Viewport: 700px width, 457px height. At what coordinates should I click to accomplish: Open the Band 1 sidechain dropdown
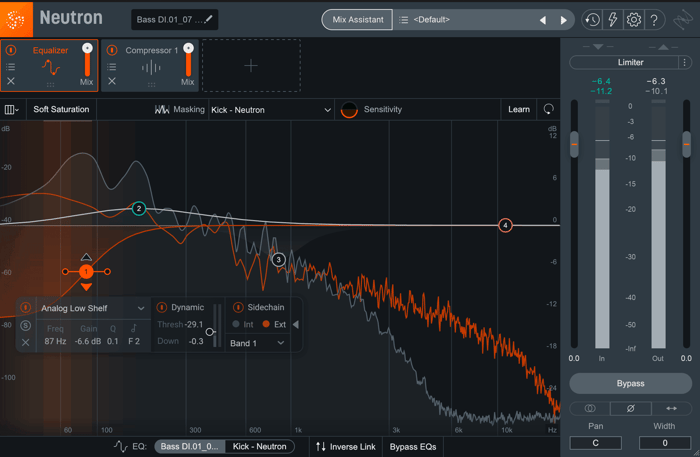pos(257,343)
